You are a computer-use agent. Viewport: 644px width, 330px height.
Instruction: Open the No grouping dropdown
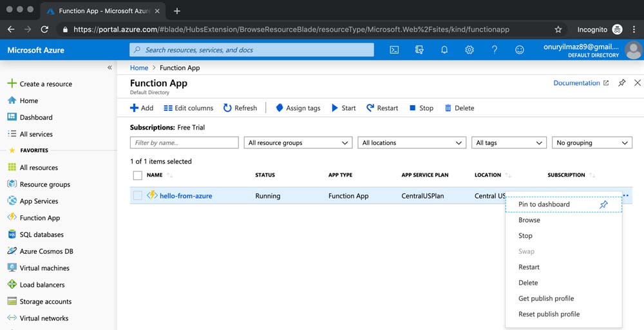(x=592, y=143)
